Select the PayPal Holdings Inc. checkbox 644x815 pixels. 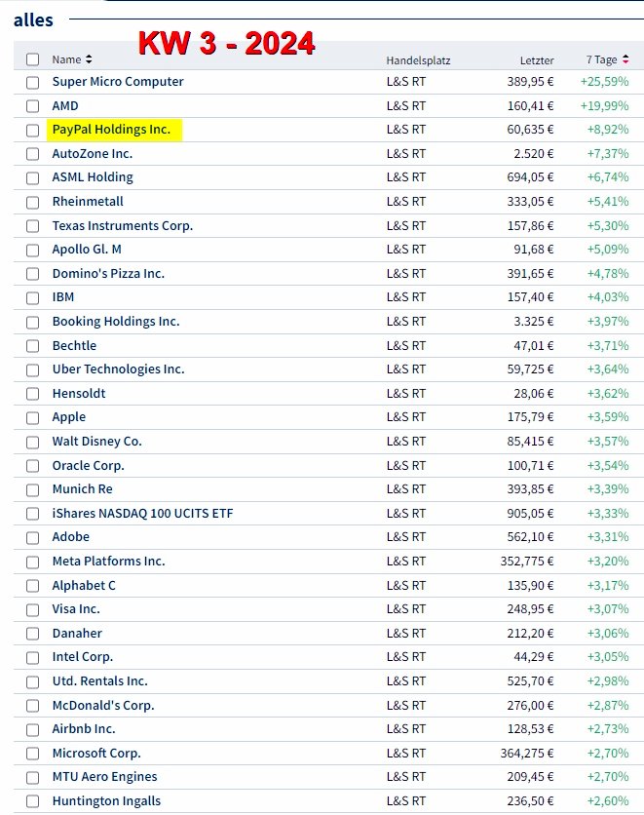pyautogui.click(x=33, y=131)
